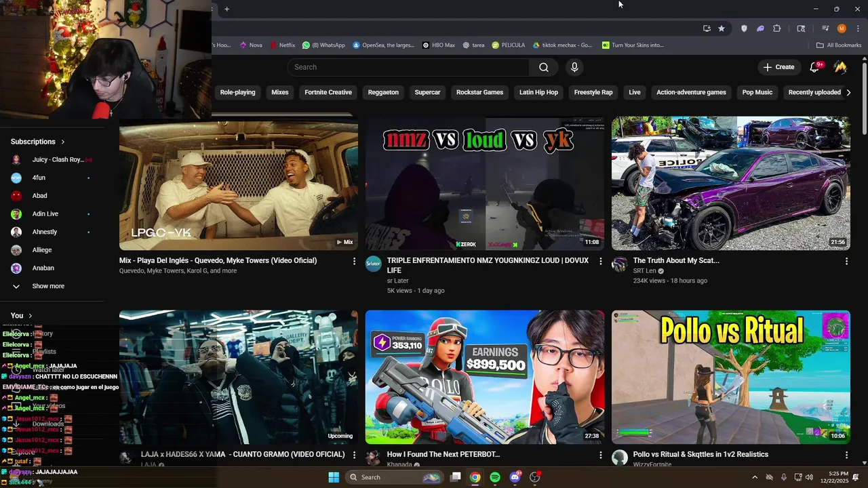Select the Action-adventure games chip
The width and height of the screenshot is (868, 488).
[691, 92]
